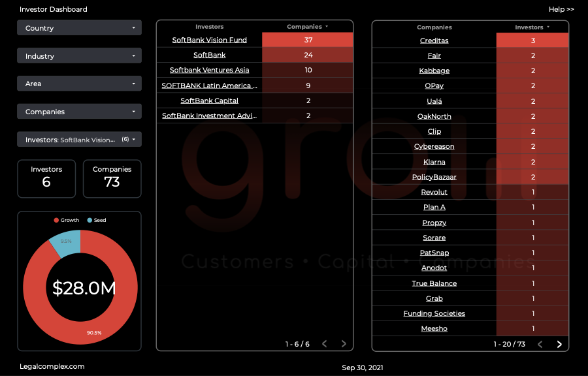The height and width of the screenshot is (376, 588).
Task: Click the previous page chevron in the Companies table
Action: click(540, 344)
